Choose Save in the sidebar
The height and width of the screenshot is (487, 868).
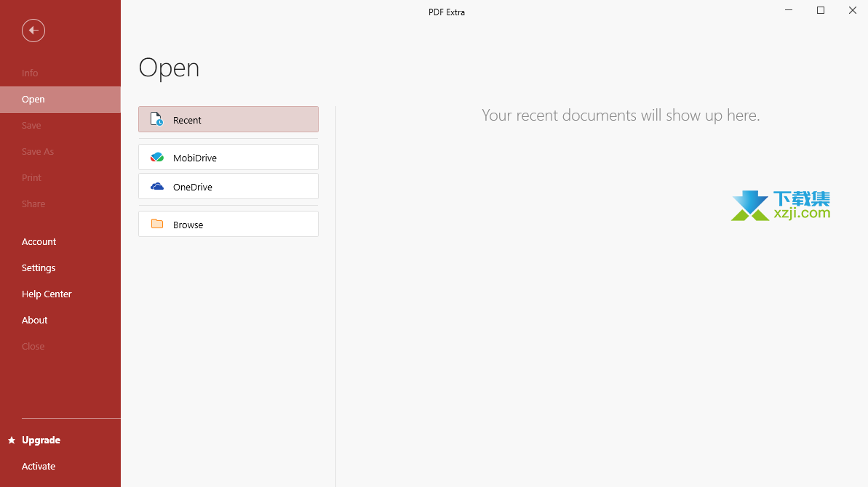(60, 126)
